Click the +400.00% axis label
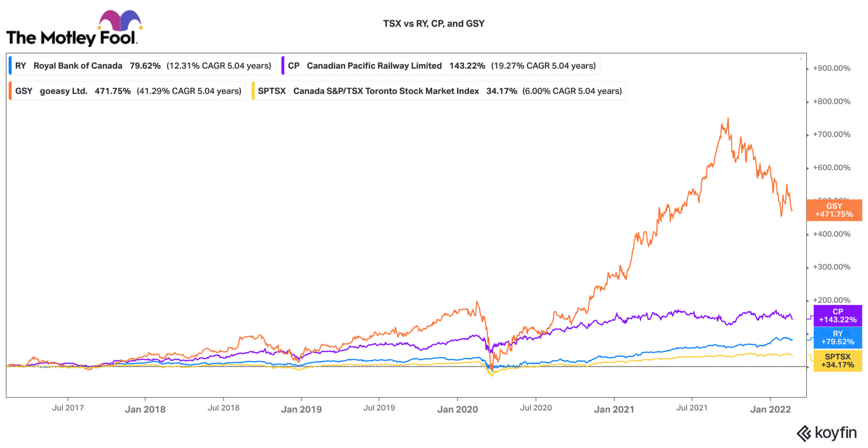 click(832, 234)
